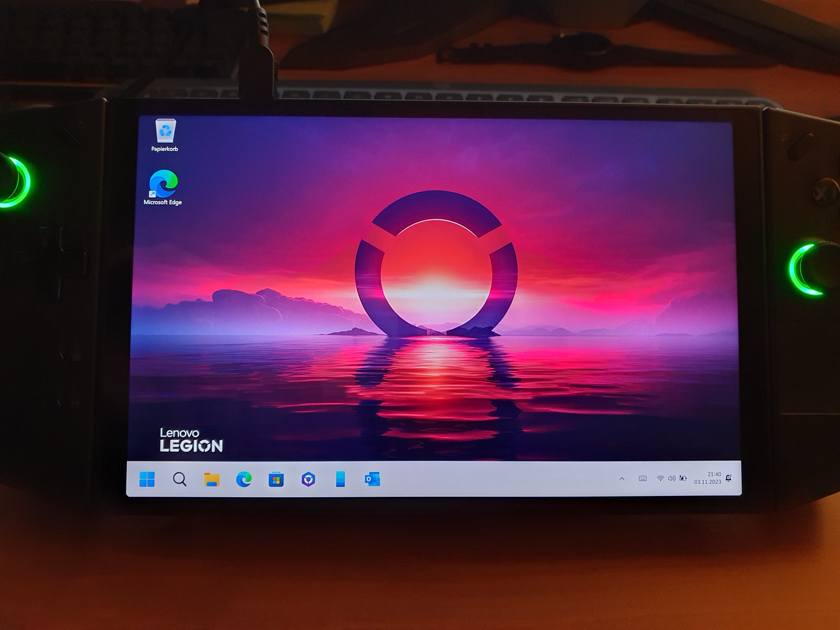This screenshot has width=840, height=630.
Task: Click the 03.11.2023 date text
Action: point(707,482)
